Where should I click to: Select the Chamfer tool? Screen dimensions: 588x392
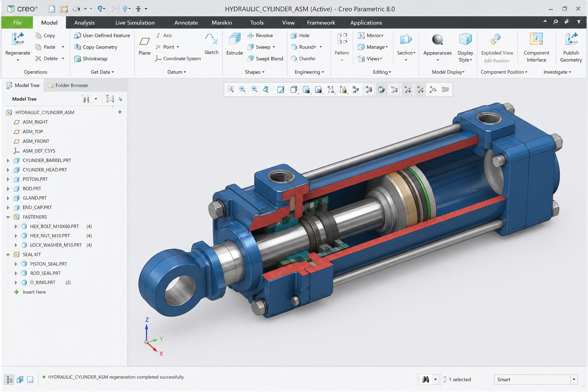tap(303, 59)
